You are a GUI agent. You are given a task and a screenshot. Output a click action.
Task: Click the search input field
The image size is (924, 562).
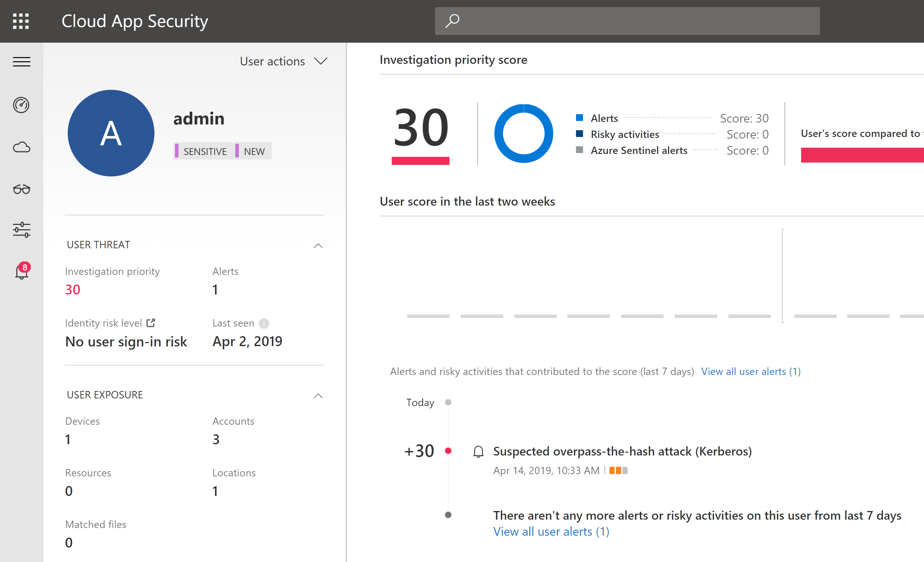[638, 21]
